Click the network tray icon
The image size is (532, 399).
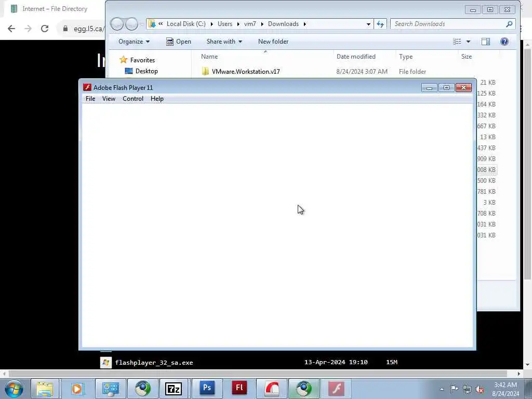click(467, 389)
